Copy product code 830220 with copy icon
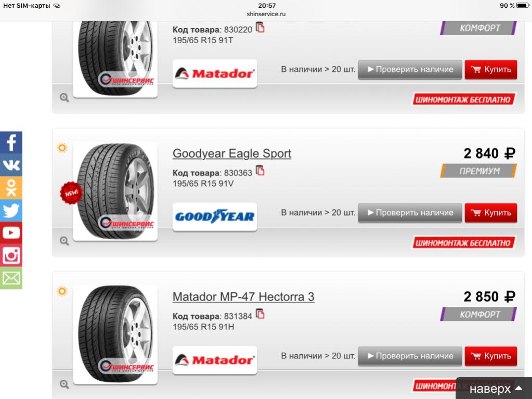Image resolution: width=532 pixels, height=399 pixels. 260,28
